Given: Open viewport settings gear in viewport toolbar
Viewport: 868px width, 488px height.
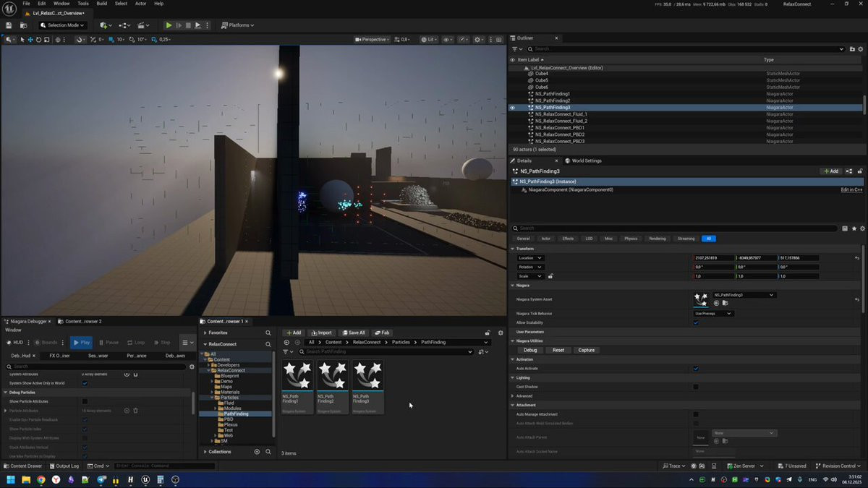Looking at the screenshot, I should pos(478,39).
